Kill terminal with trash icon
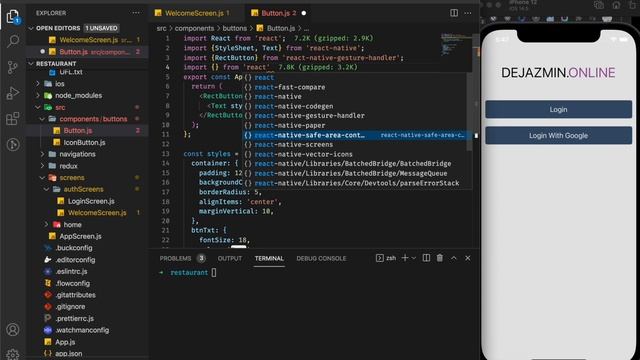 pos(440,258)
